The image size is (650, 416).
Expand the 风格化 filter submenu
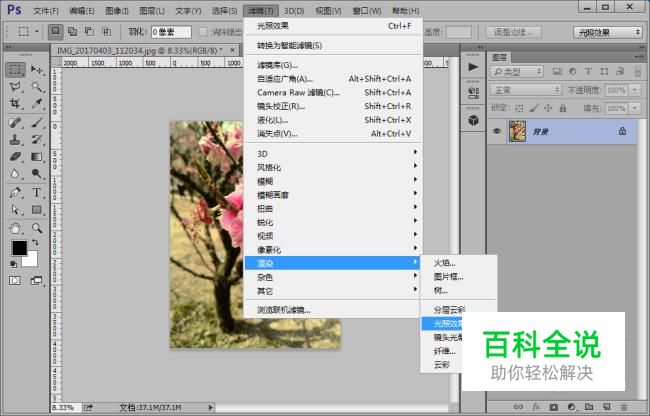332,167
